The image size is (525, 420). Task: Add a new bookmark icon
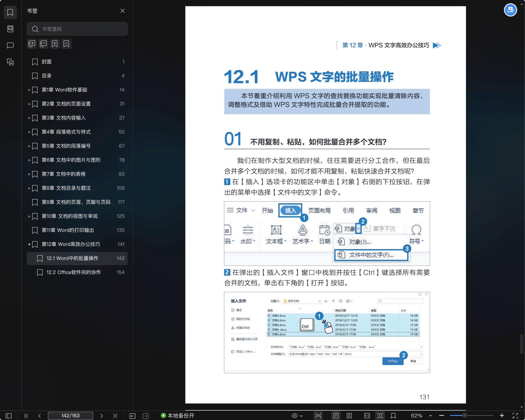(55, 44)
